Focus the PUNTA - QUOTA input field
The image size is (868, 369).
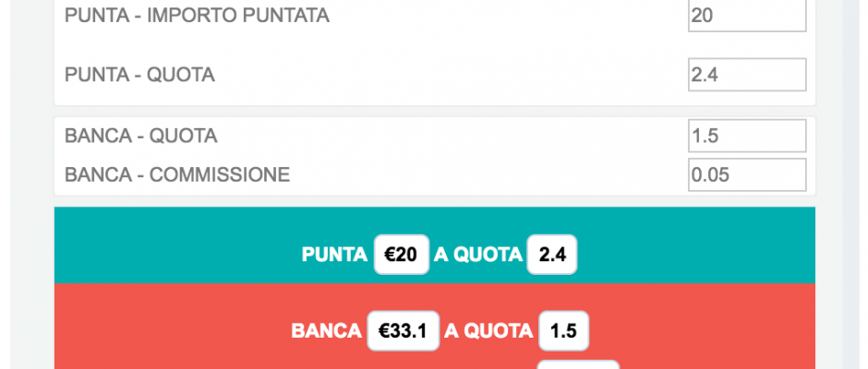point(746,75)
